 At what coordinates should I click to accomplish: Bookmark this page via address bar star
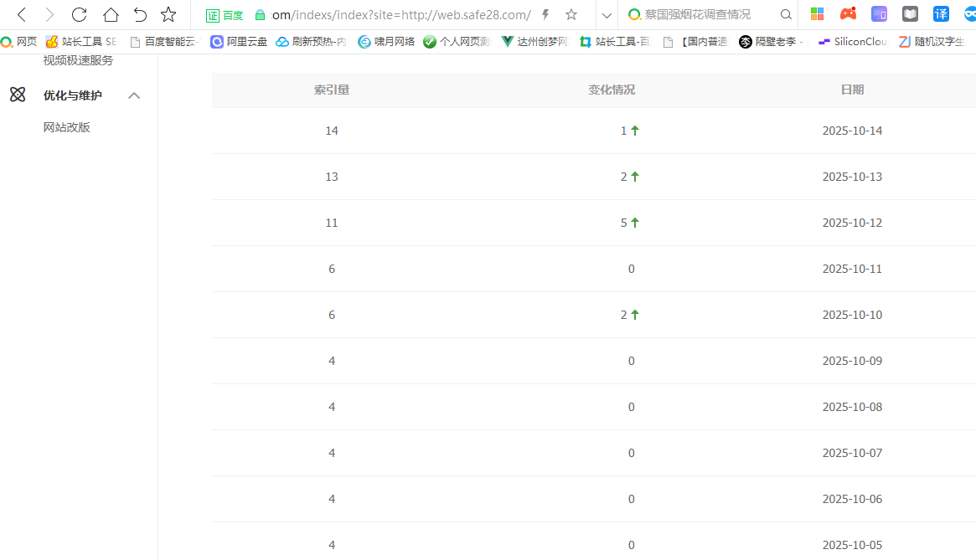[x=571, y=14]
